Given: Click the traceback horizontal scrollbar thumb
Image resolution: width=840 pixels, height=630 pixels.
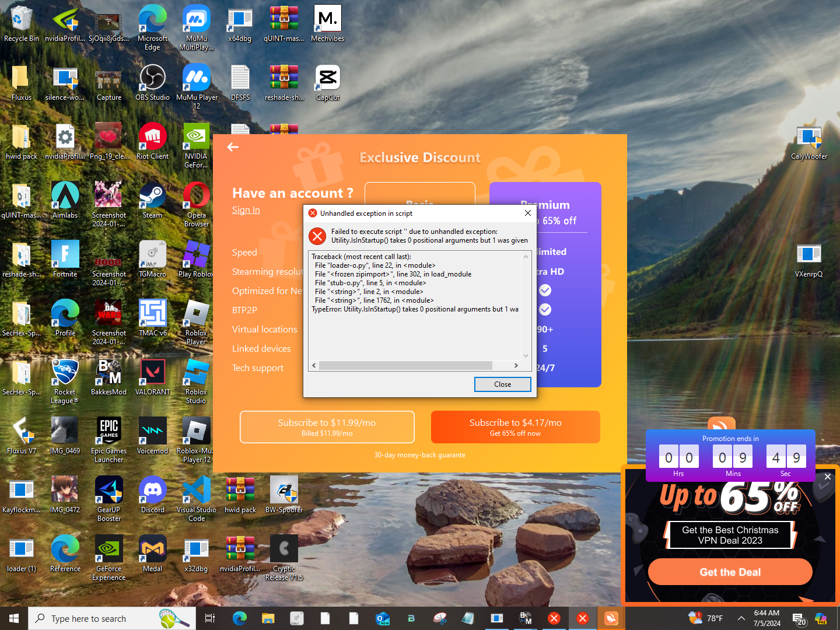Looking at the screenshot, I should 406,365.
